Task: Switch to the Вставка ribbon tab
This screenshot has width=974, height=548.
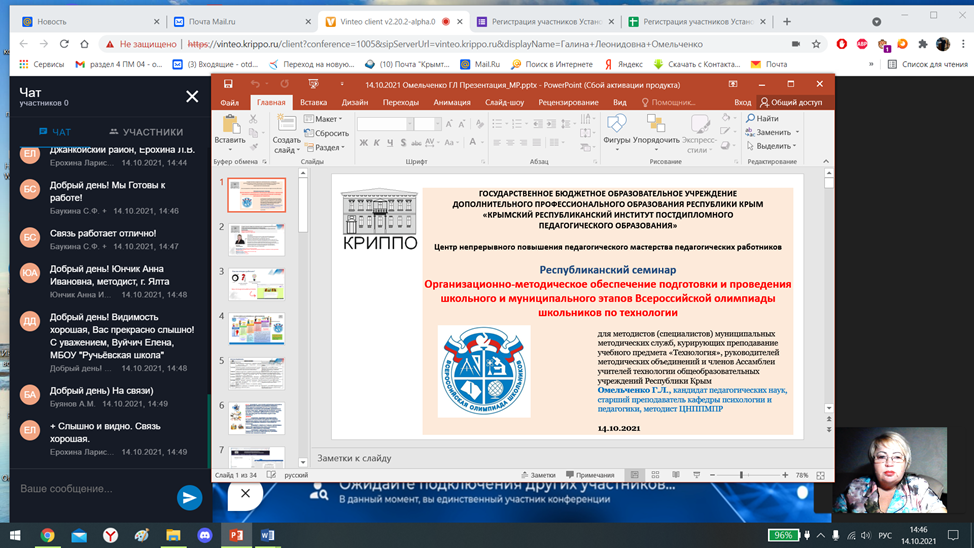Action: tap(313, 103)
